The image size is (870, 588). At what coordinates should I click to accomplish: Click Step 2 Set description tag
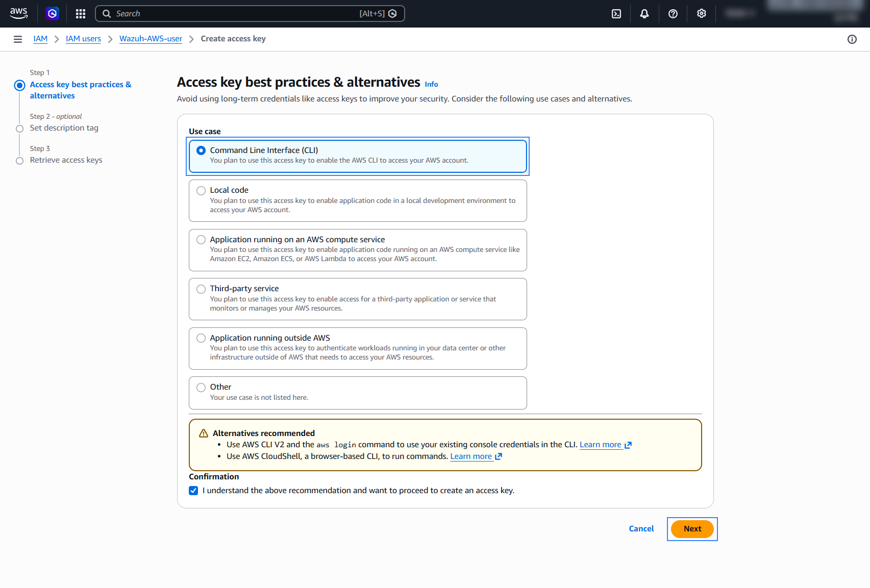coord(64,128)
